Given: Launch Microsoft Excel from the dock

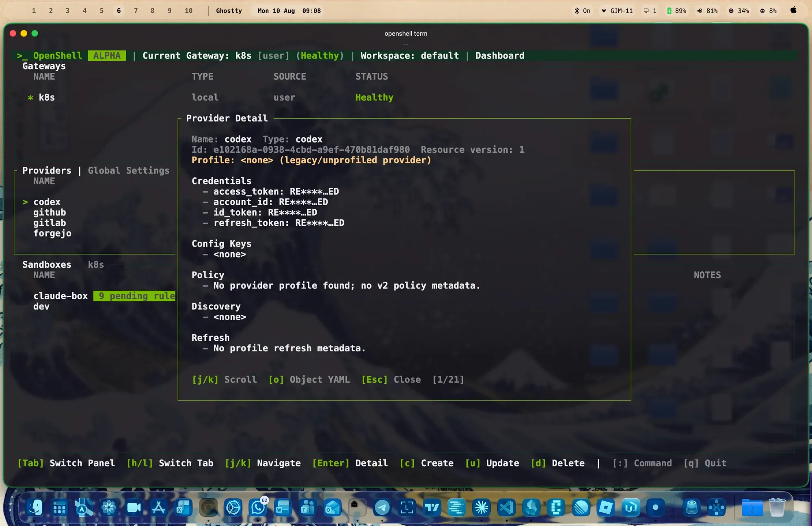Looking at the screenshot, I should tap(184, 507).
